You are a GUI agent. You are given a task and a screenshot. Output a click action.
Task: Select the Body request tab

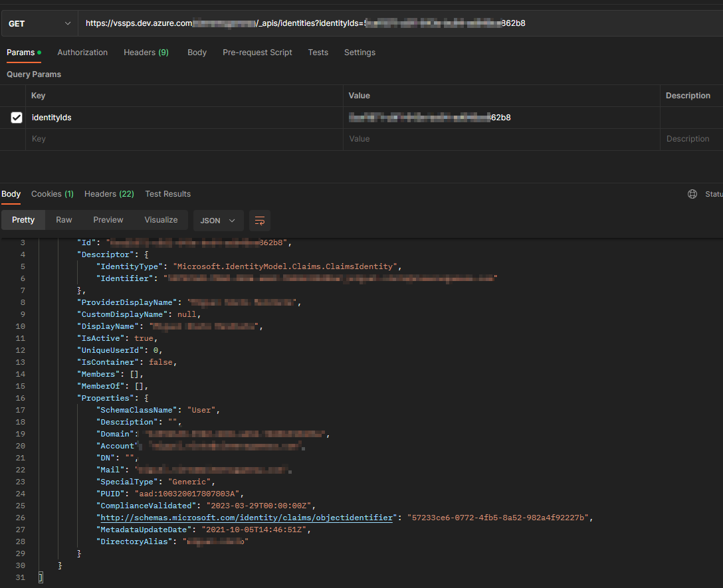(x=197, y=52)
